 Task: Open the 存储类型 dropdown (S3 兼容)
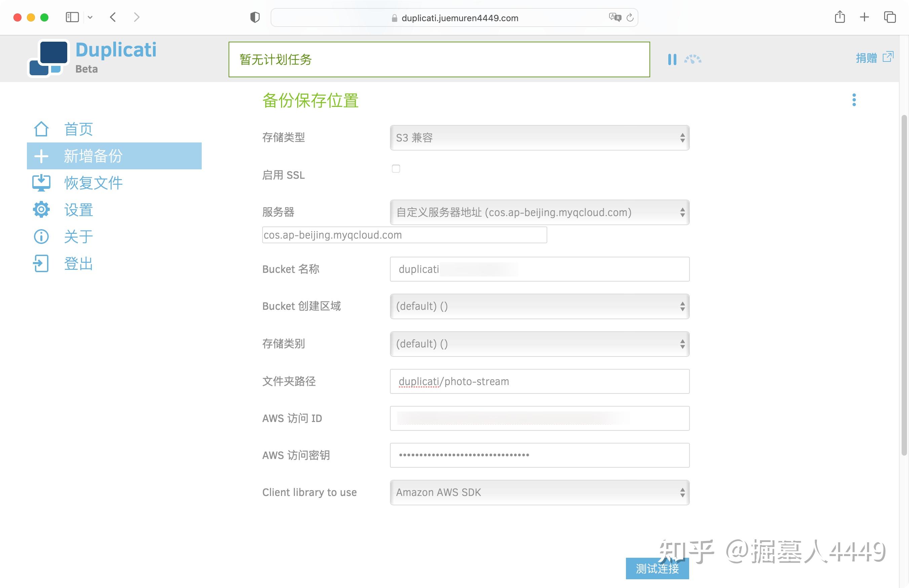[539, 138]
